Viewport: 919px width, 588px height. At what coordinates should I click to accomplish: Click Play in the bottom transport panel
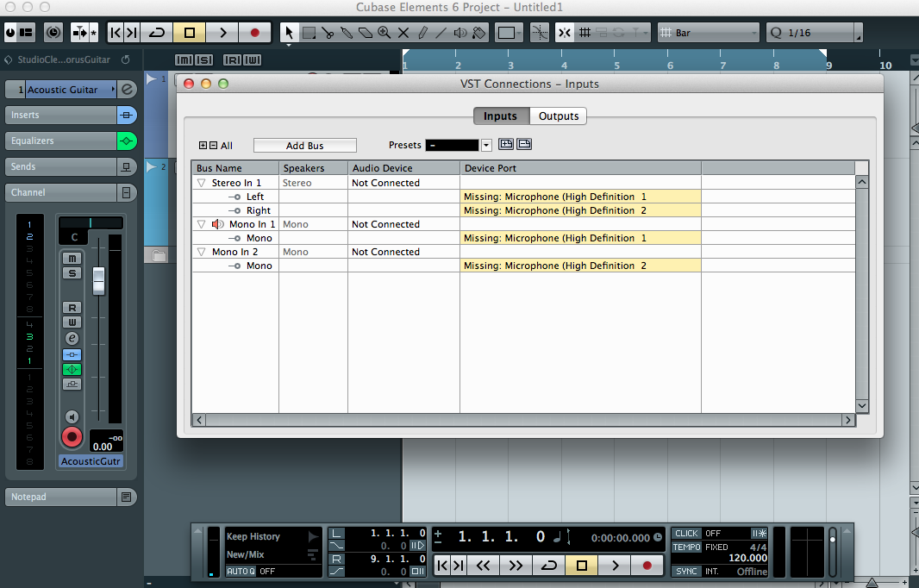tap(615, 565)
